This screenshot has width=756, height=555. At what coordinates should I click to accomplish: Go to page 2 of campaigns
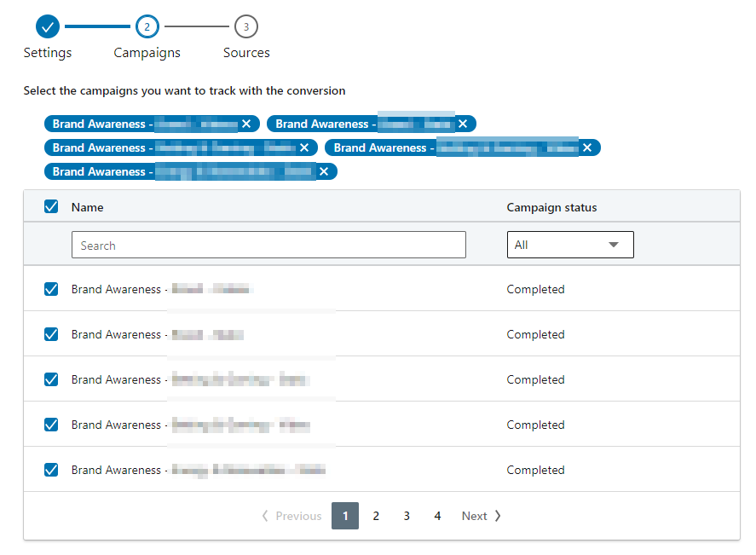click(x=376, y=516)
